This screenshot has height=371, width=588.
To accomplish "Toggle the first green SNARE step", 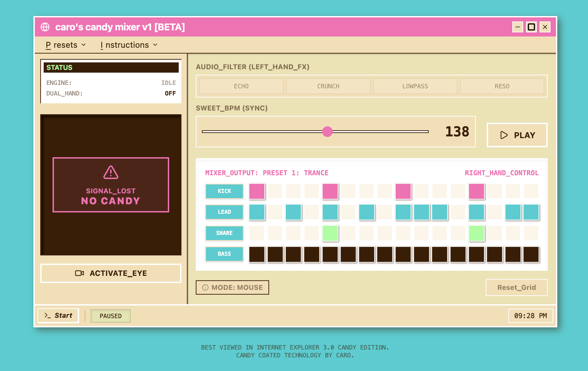I will 330,233.
